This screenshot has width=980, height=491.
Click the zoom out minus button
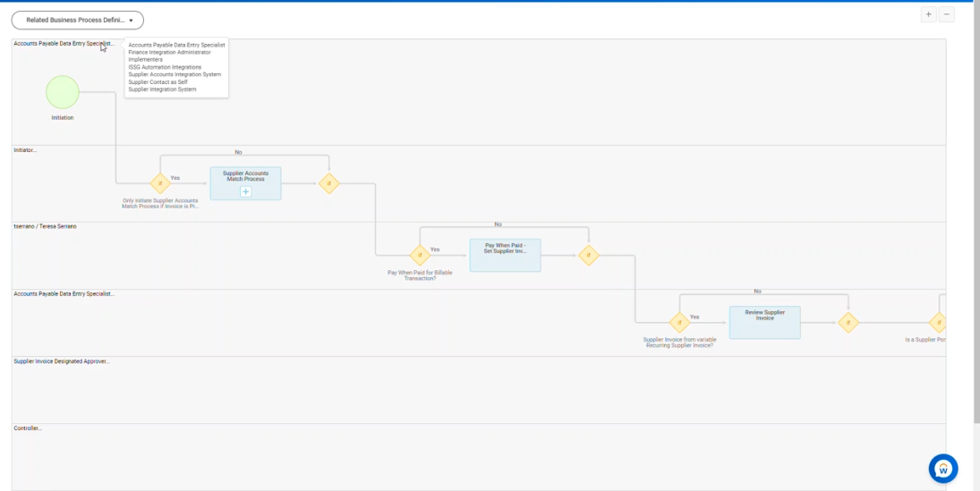coord(947,14)
